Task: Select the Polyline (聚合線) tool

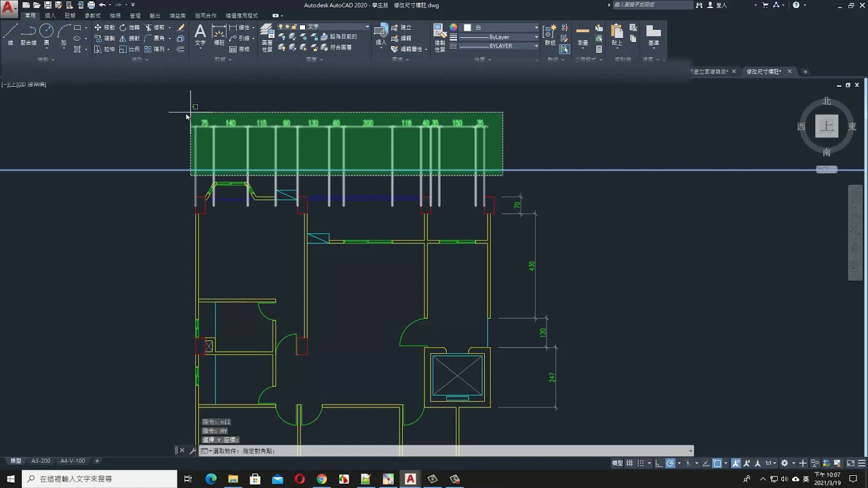Action: coord(28,35)
